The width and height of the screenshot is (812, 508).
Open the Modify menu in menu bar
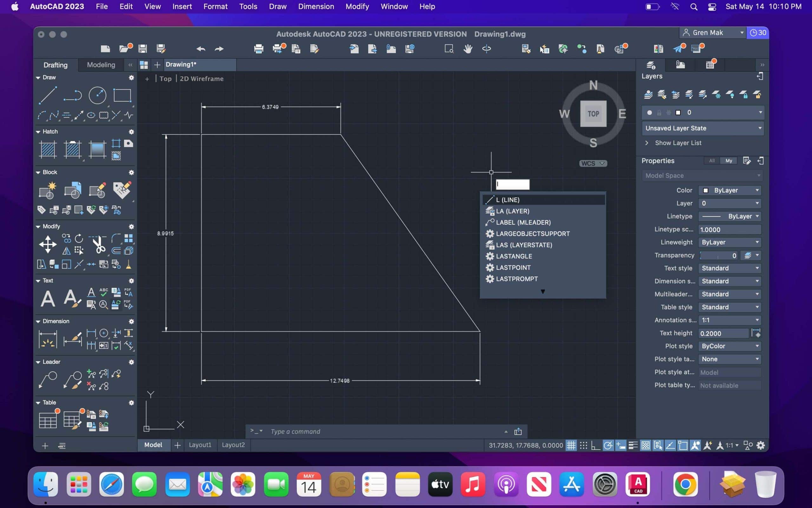[357, 6]
